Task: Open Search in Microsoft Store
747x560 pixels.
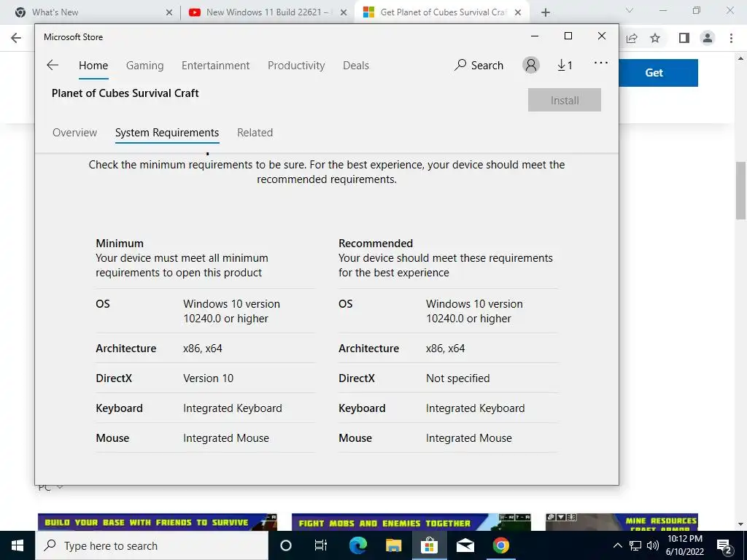Action: coord(479,65)
